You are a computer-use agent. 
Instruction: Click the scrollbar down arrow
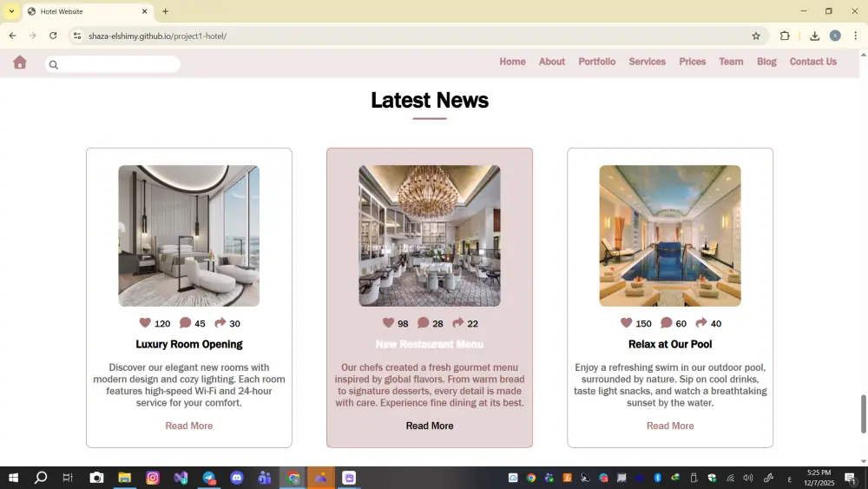point(863,460)
